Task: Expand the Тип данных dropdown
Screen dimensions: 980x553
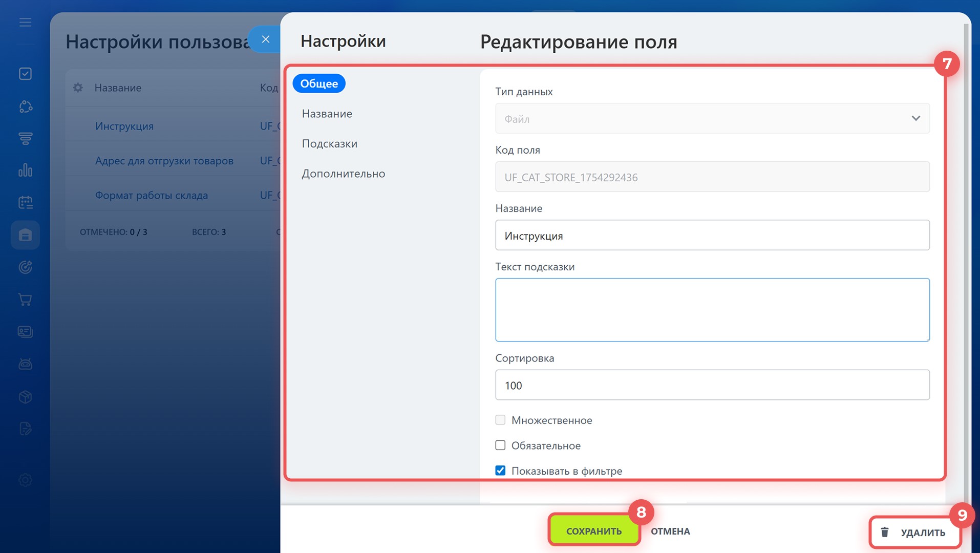Action: 712,119
